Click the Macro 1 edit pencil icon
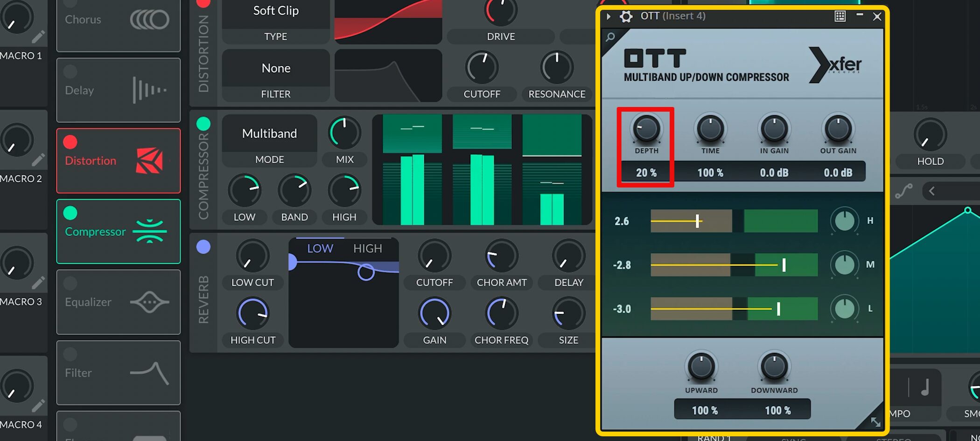Image resolution: width=980 pixels, height=441 pixels. [38, 37]
